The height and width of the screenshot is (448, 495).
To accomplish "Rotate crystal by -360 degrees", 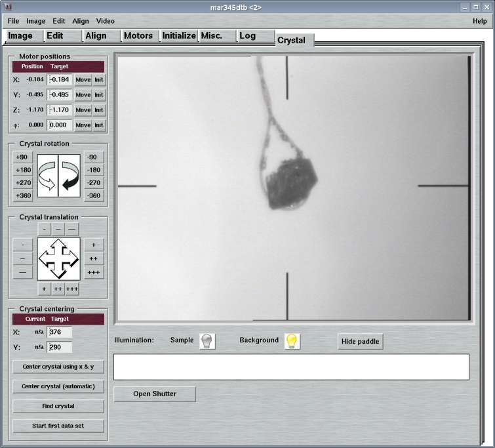I will [94, 196].
